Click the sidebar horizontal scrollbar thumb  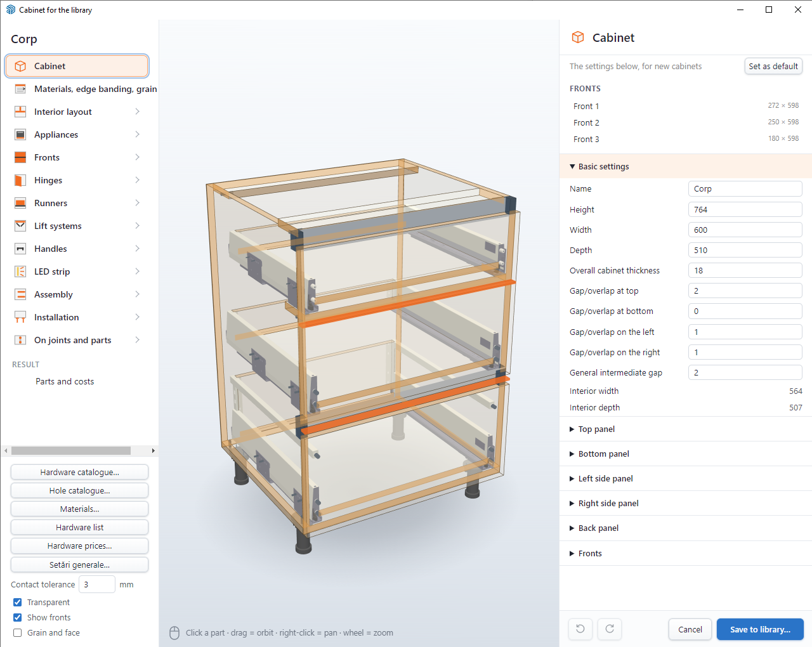click(x=71, y=450)
